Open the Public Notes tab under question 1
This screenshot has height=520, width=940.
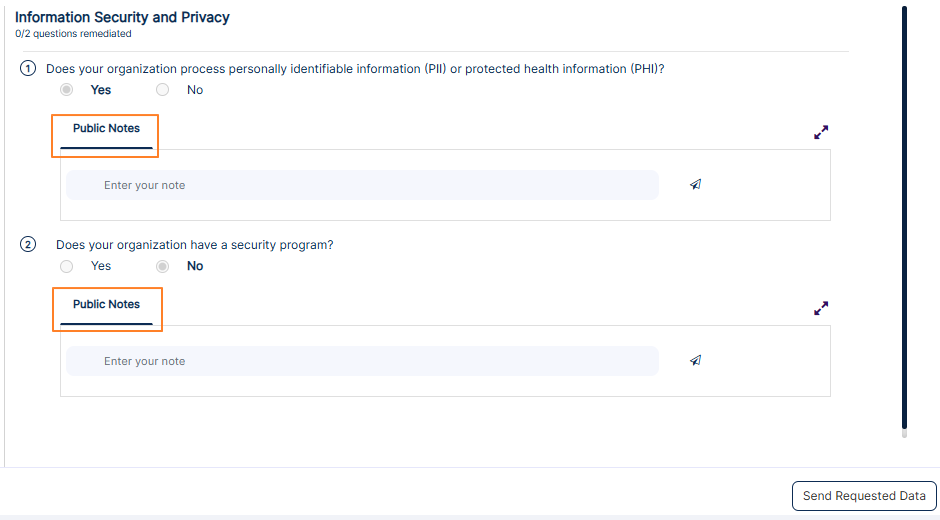106,129
